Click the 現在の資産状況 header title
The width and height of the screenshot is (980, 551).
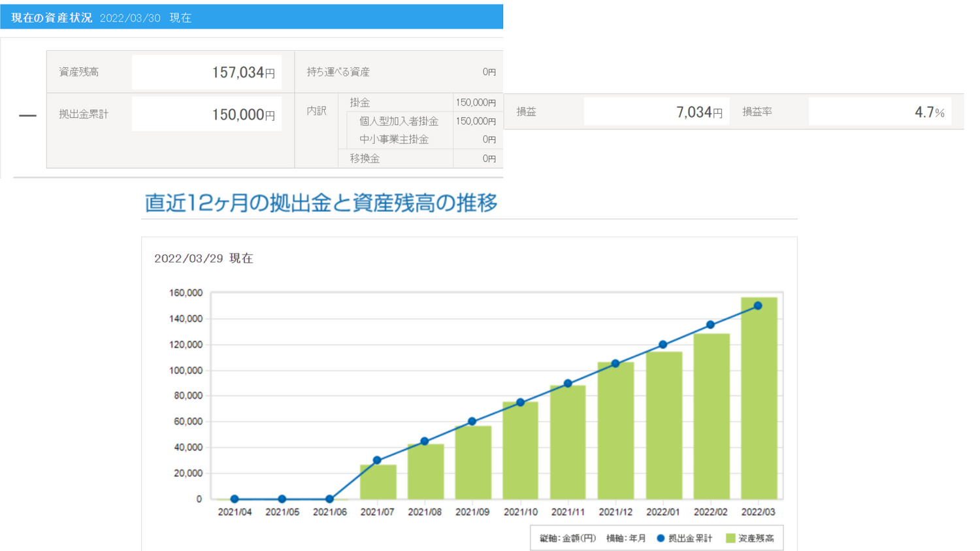click(x=52, y=18)
